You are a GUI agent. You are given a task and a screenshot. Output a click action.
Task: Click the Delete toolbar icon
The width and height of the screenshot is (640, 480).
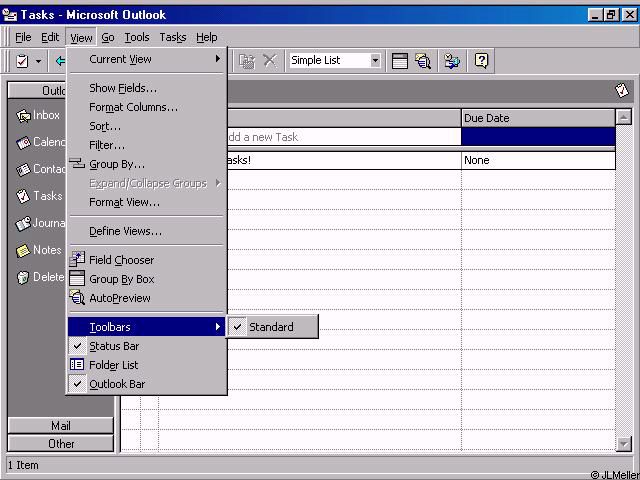click(270, 61)
